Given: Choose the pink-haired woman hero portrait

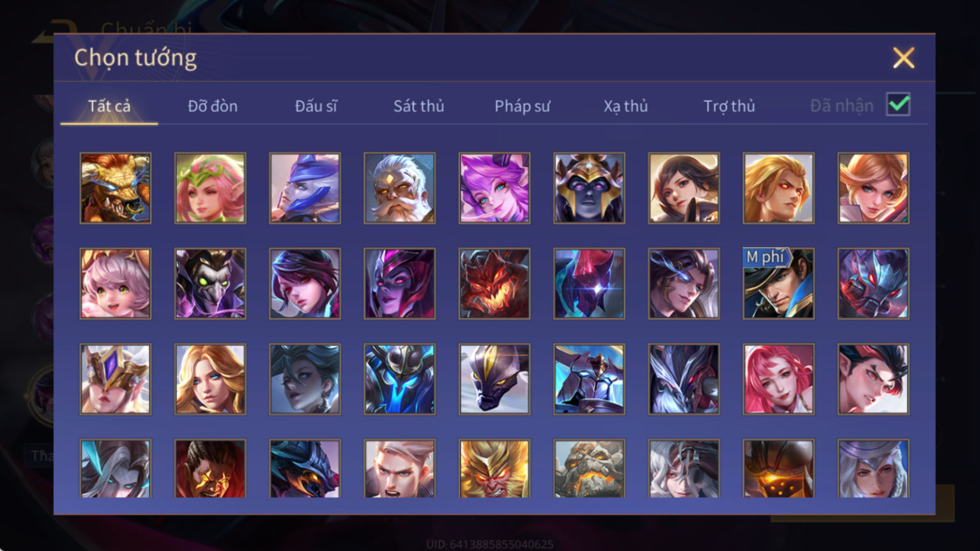Looking at the screenshot, I should (779, 379).
